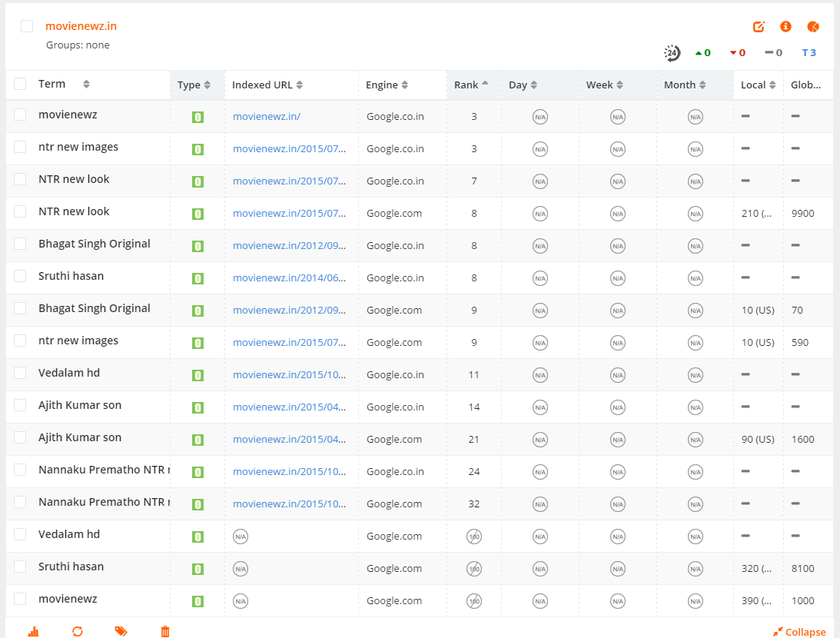
Task: Click the 24-hour refresh clock icon
Action: pos(672,53)
